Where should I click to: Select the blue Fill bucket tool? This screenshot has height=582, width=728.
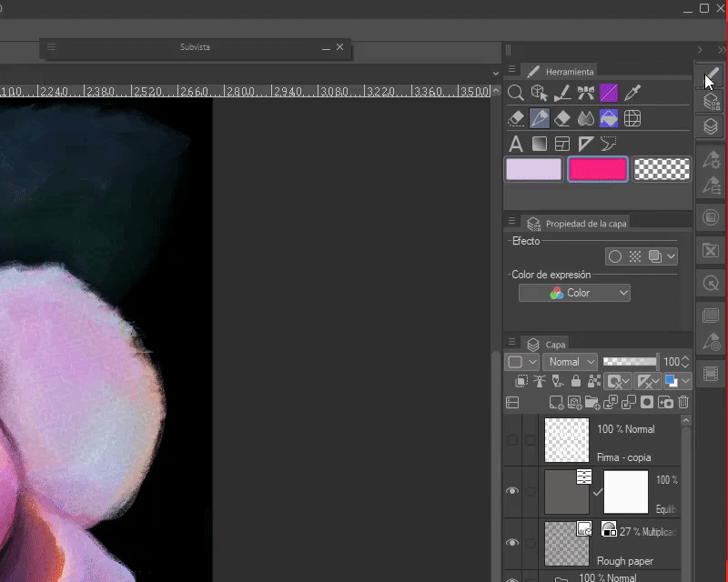(609, 118)
